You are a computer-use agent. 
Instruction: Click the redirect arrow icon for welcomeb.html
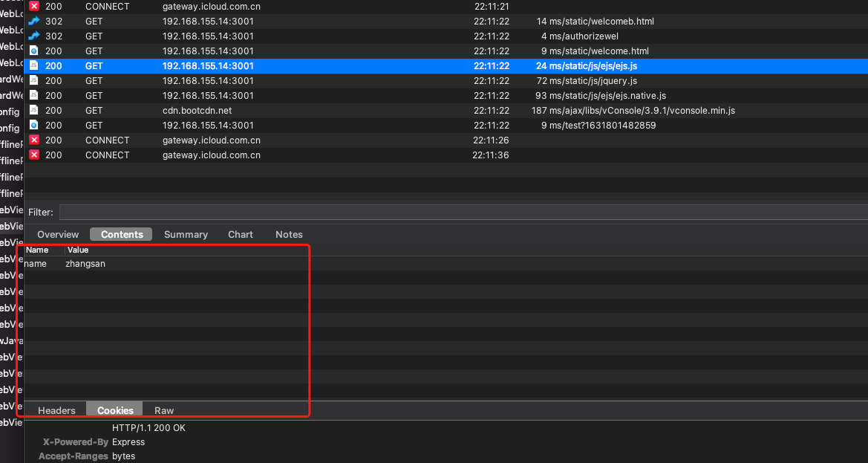[33, 21]
